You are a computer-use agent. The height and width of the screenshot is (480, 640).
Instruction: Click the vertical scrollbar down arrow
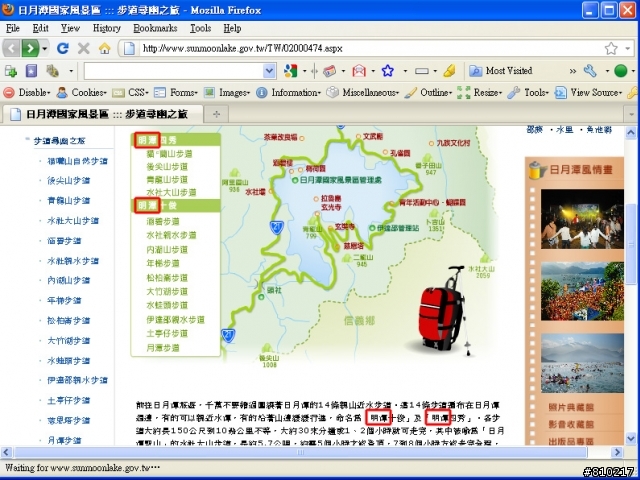tap(631, 439)
